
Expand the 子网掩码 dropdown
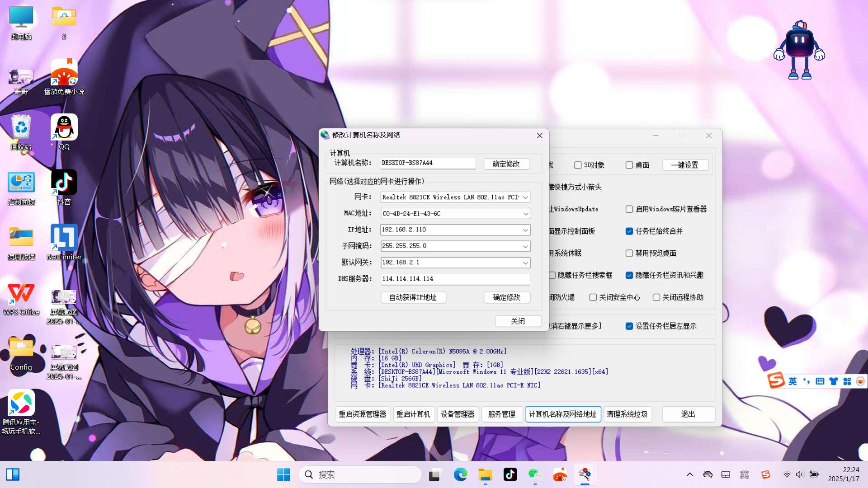tap(525, 246)
